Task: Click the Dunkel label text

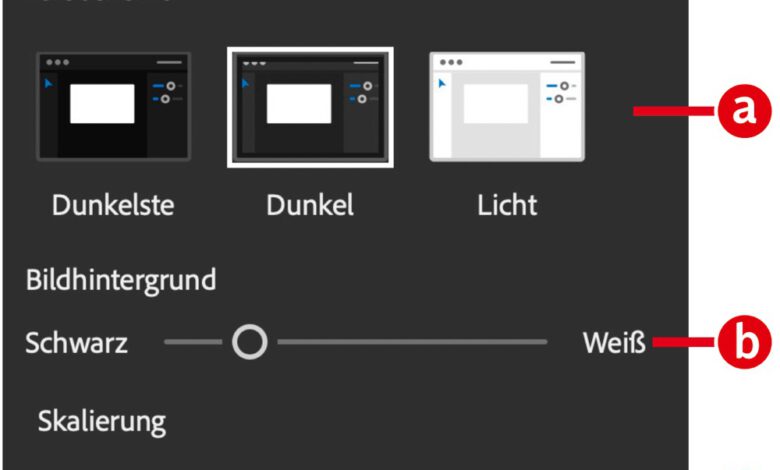Action: point(309,205)
